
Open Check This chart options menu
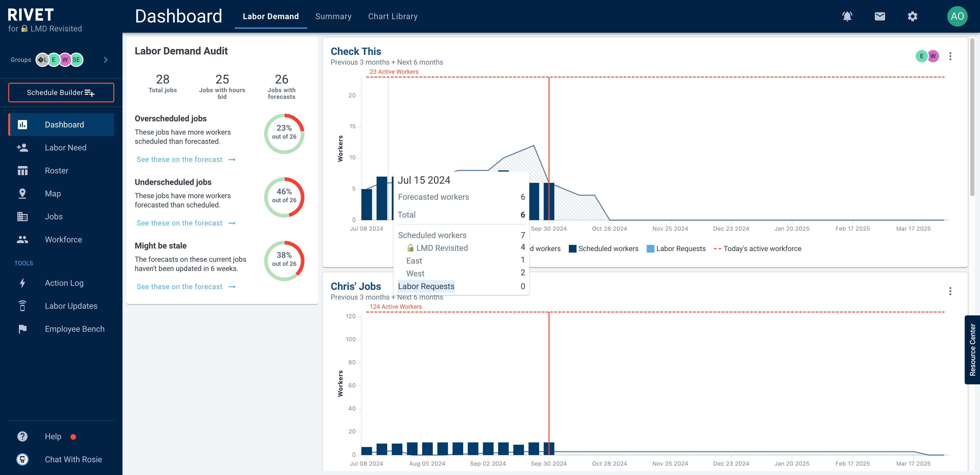[x=950, y=56]
